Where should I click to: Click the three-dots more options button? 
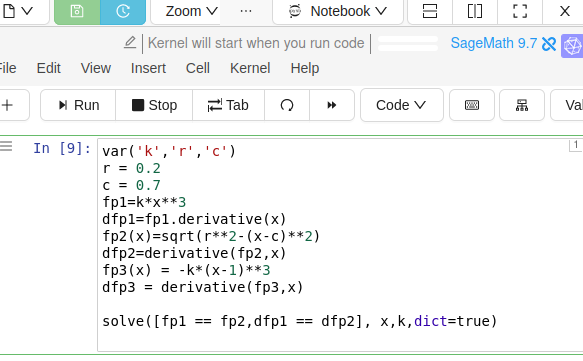point(246,12)
